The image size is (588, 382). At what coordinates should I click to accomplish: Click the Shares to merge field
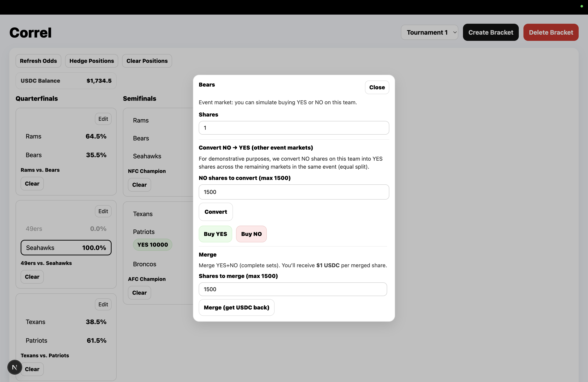[292, 289]
